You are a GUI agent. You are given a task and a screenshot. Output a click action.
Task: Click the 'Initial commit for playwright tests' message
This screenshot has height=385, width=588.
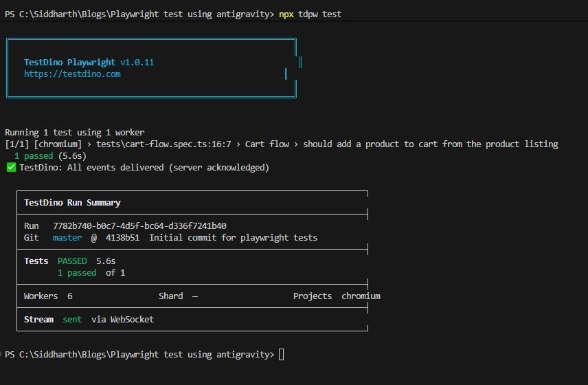click(x=233, y=238)
